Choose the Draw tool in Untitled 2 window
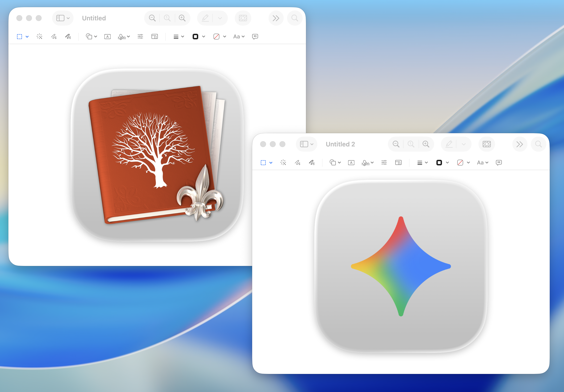Image resolution: width=564 pixels, height=392 pixels. coord(312,163)
